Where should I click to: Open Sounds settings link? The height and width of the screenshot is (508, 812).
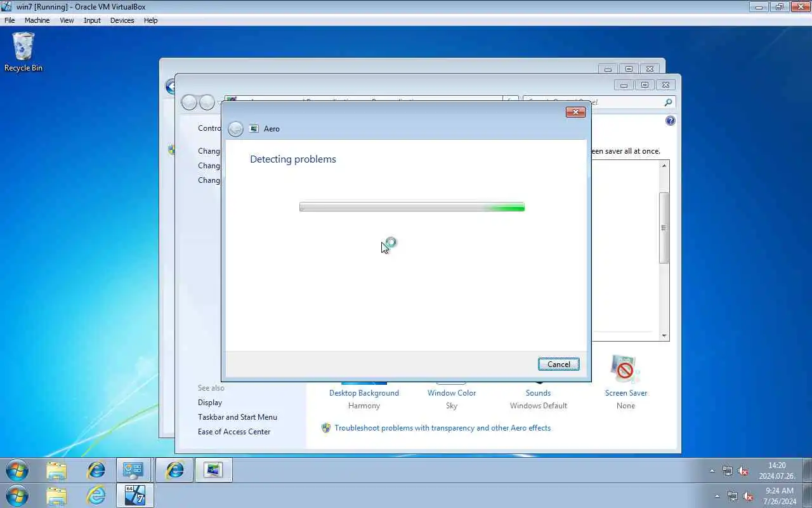point(538,393)
